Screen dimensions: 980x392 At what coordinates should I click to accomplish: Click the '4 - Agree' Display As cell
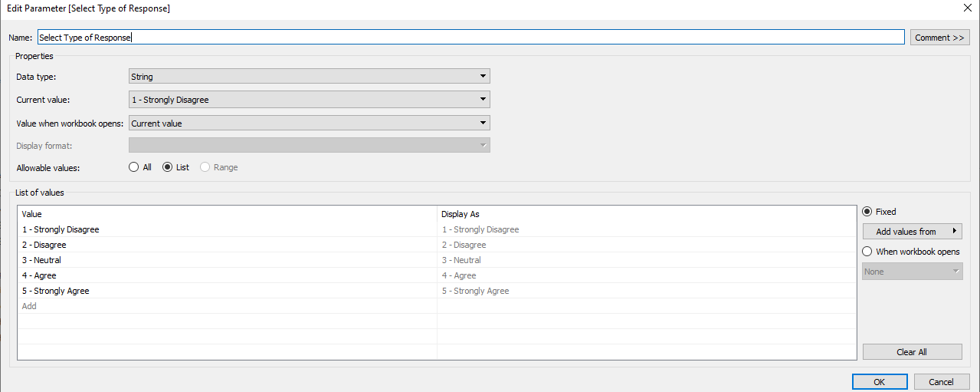(x=459, y=275)
